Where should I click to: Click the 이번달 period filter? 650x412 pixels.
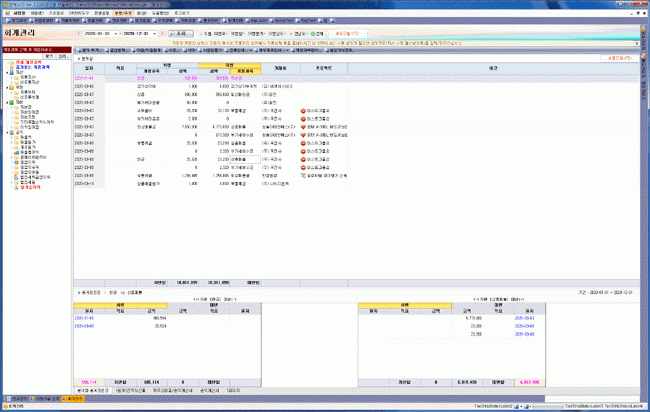(x=238, y=34)
